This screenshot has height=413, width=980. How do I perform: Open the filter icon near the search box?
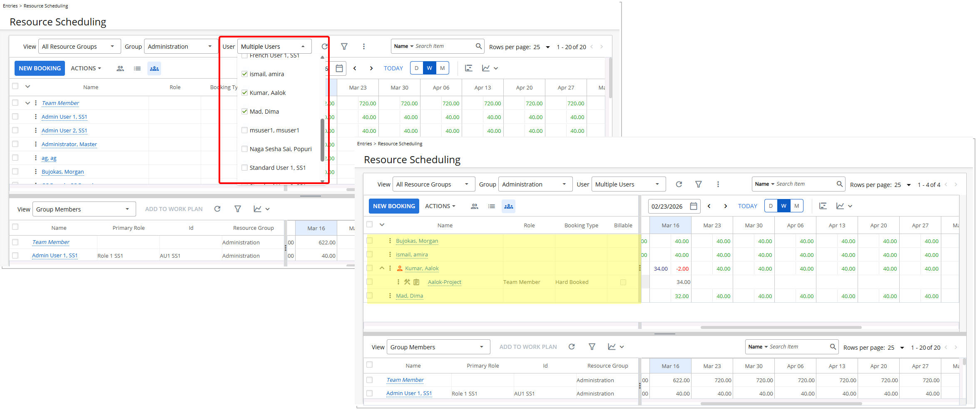click(x=698, y=184)
